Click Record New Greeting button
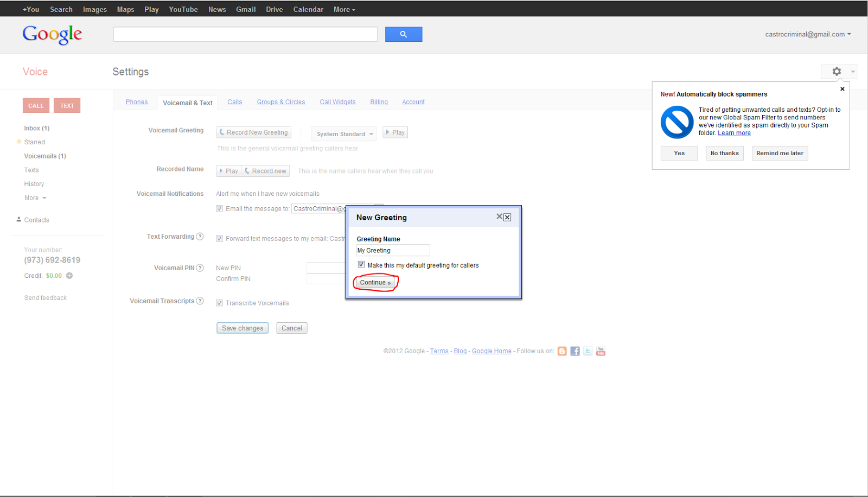Viewport: 868px width, 497px height. pos(254,132)
